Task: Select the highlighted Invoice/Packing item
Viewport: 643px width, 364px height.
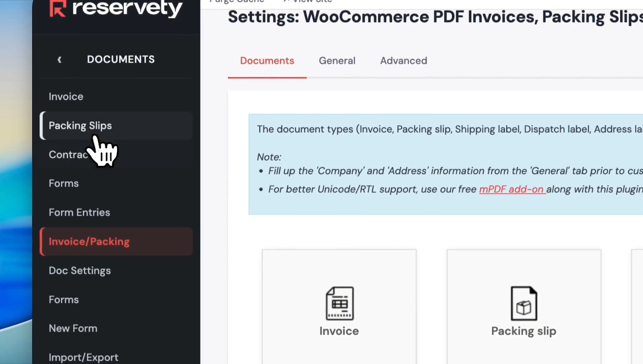Action: [x=89, y=242]
